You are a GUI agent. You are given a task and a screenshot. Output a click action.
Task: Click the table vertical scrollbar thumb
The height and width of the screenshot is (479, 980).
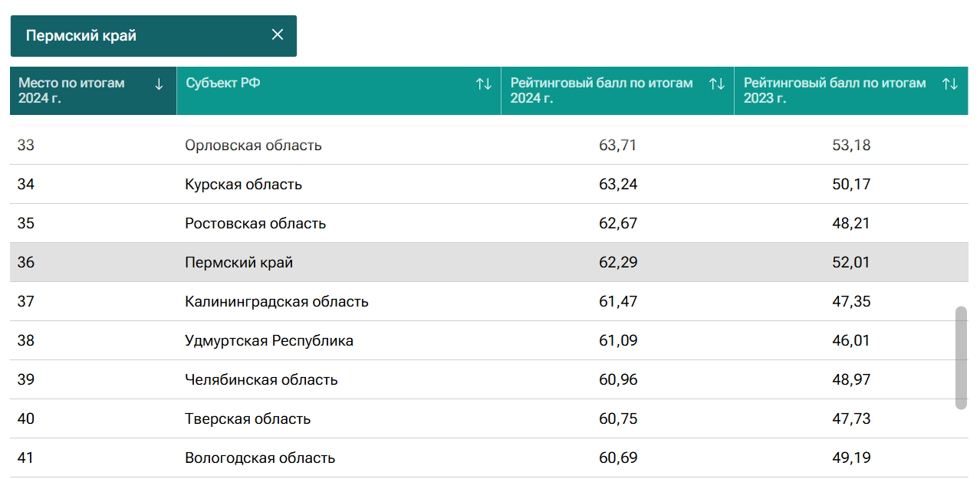click(961, 358)
